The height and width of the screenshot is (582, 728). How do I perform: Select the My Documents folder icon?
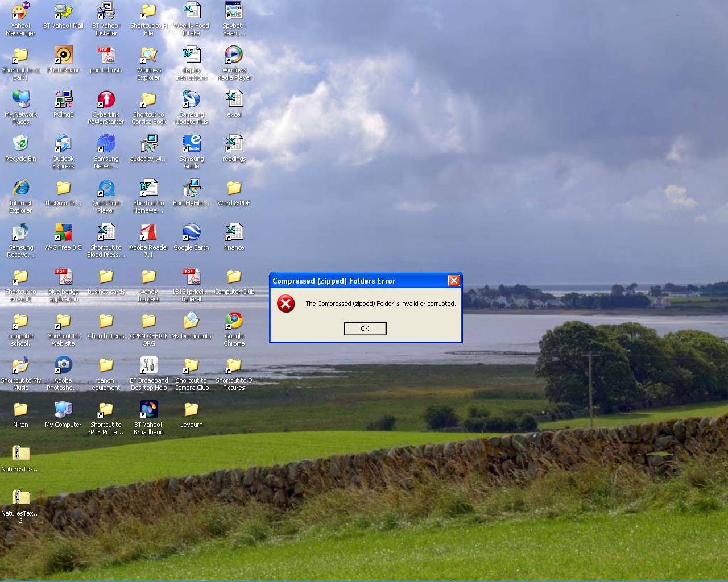pos(191,322)
